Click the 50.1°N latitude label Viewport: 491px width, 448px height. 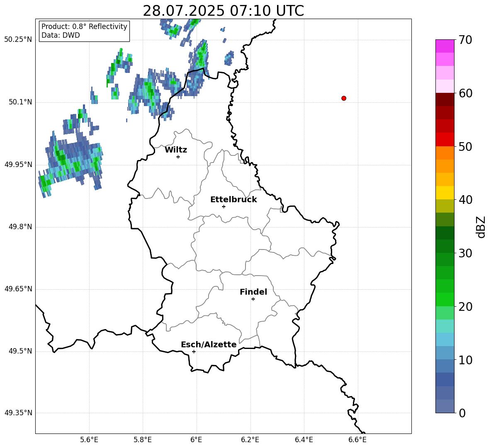pos(20,102)
